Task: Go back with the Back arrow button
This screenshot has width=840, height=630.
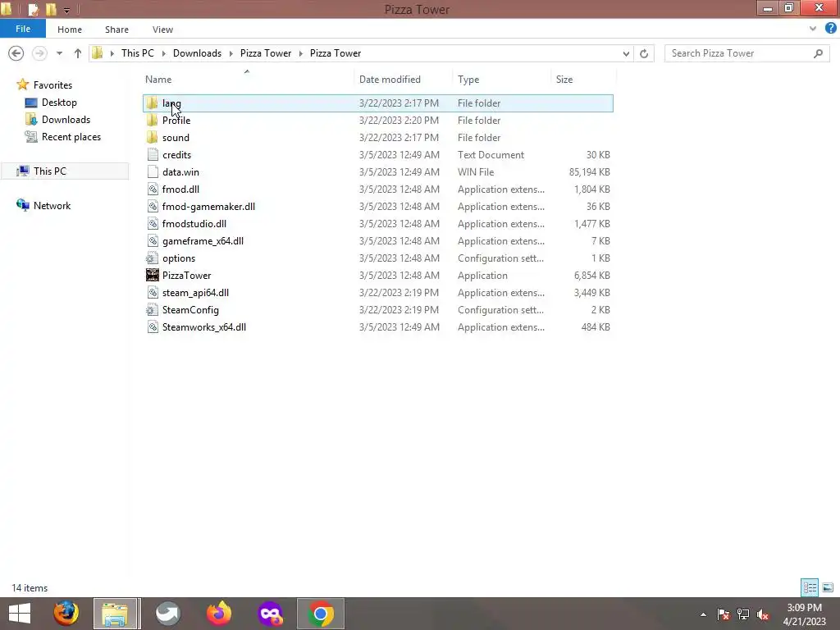Action: tap(16, 53)
